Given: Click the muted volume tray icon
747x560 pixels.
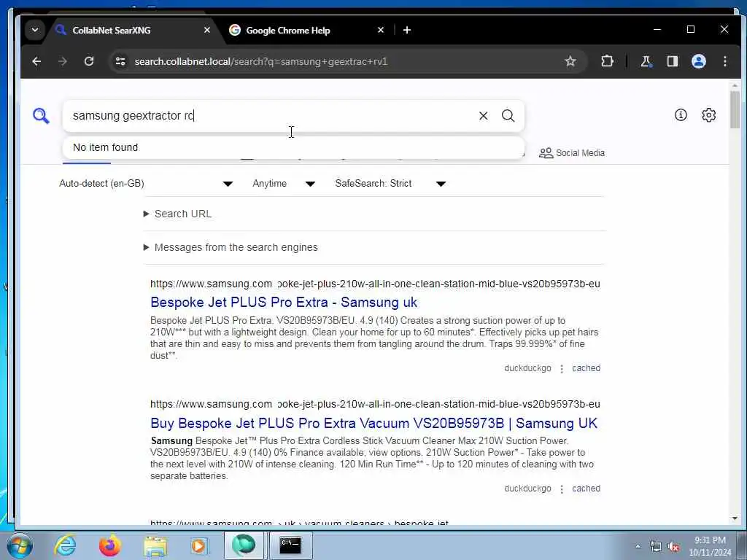Looking at the screenshot, I should coord(673,547).
